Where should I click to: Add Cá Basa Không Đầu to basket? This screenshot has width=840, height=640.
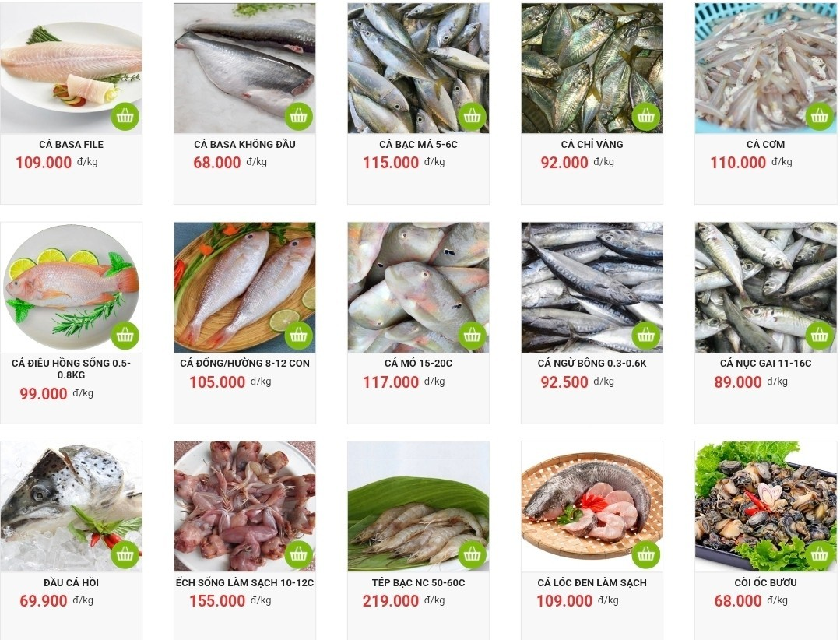(x=298, y=116)
